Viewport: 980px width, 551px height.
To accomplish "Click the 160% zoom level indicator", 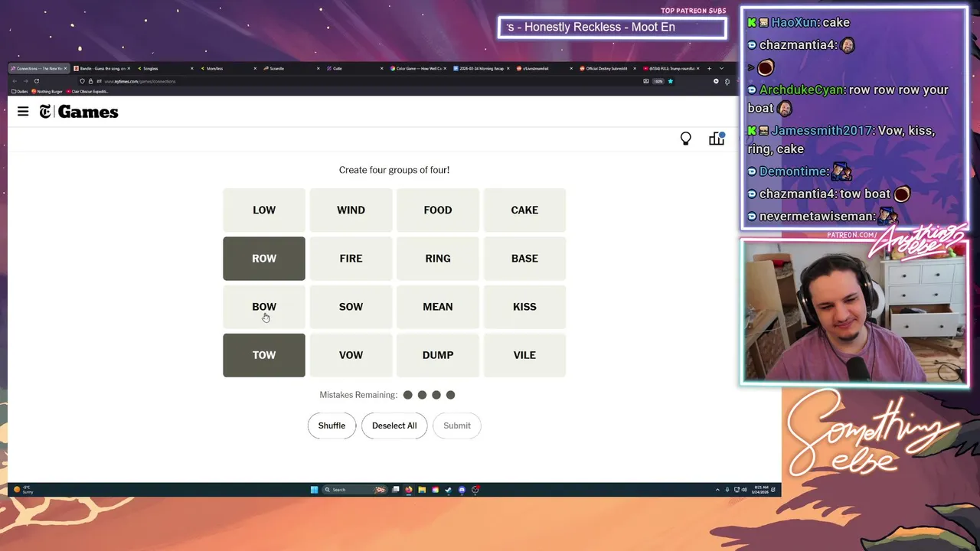I will point(658,81).
